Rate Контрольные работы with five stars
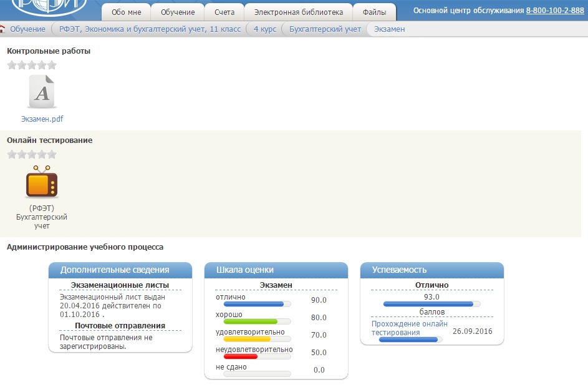 click(52, 65)
